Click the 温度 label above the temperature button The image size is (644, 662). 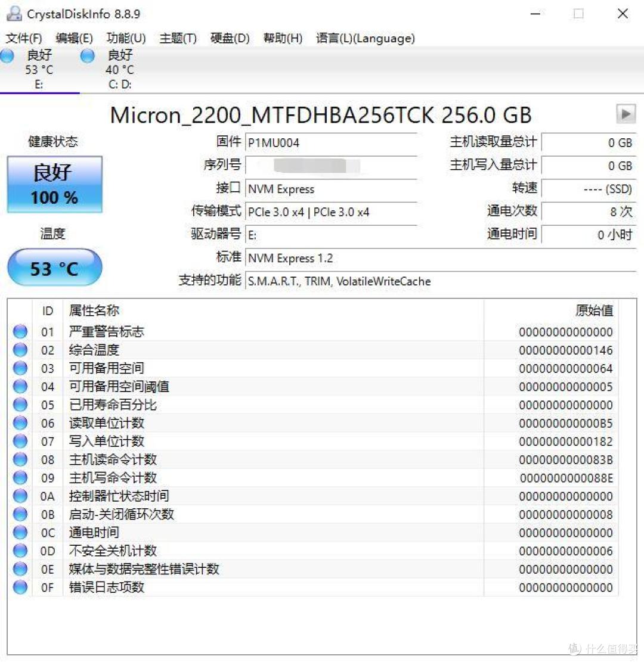click(53, 234)
